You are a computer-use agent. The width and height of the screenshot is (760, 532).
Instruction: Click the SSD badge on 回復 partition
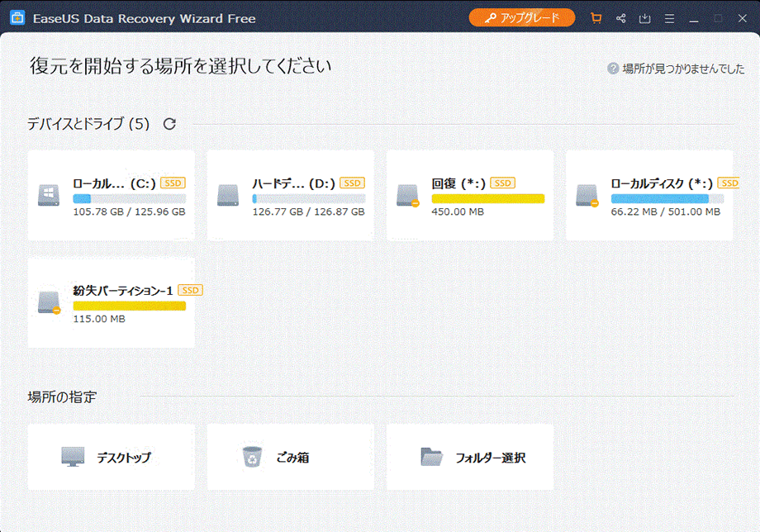point(502,183)
